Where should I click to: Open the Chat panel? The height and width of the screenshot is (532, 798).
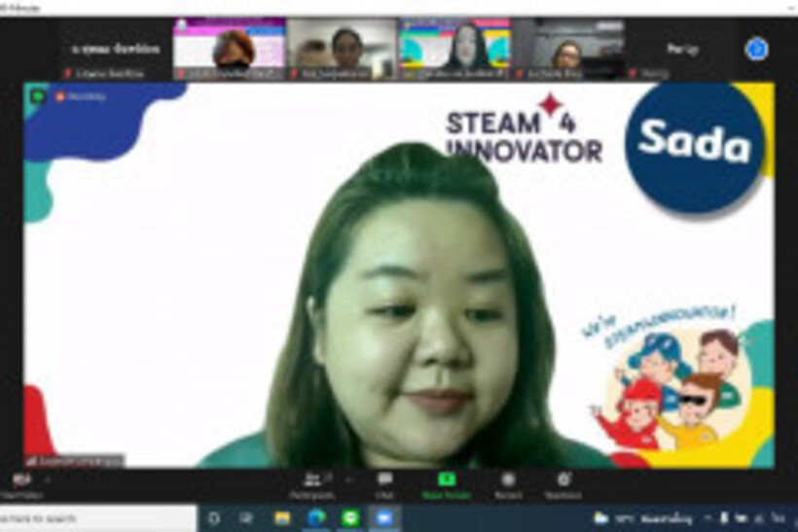coord(384,485)
